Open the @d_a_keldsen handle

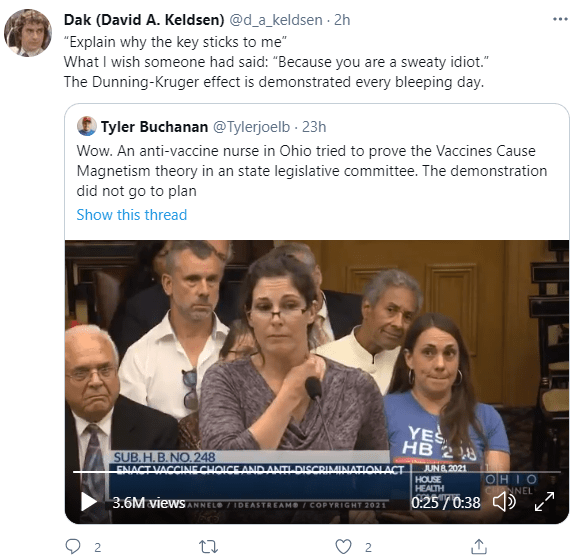coord(276,20)
